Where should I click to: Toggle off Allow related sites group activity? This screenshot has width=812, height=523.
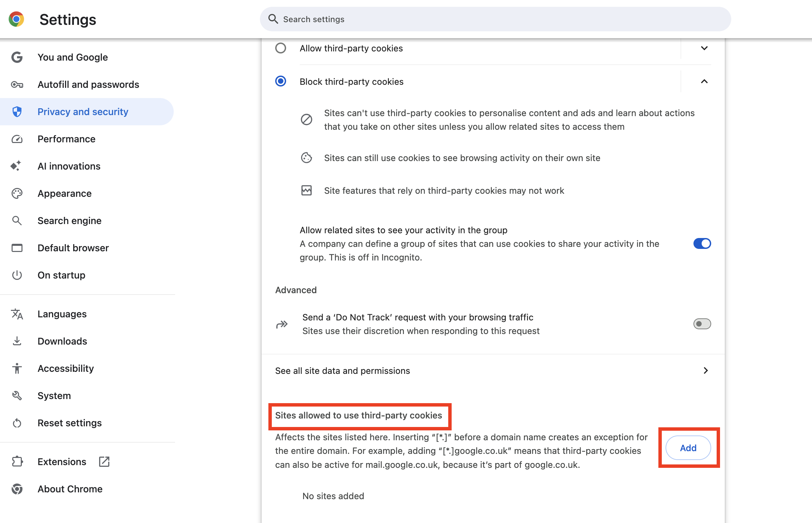pos(702,243)
